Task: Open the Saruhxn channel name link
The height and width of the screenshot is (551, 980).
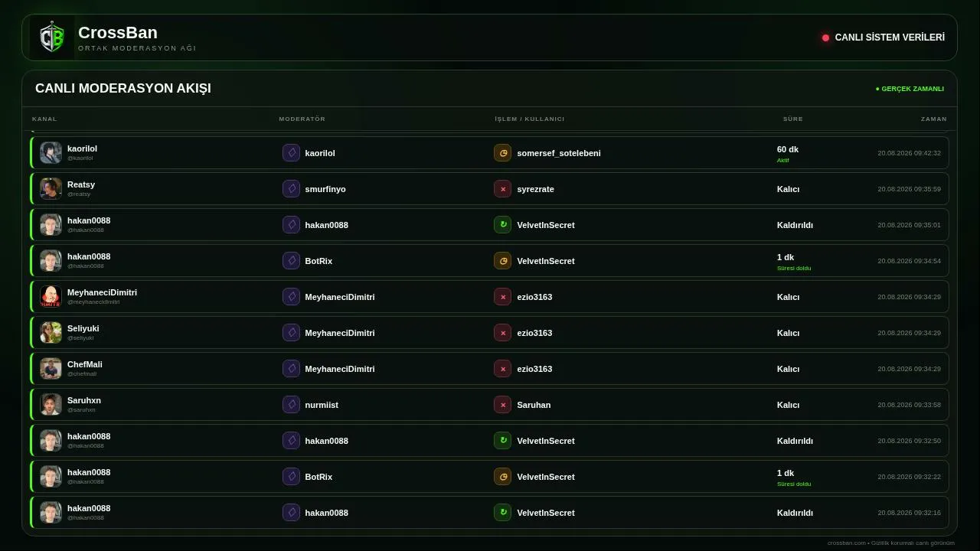Action: pyautogui.click(x=84, y=400)
